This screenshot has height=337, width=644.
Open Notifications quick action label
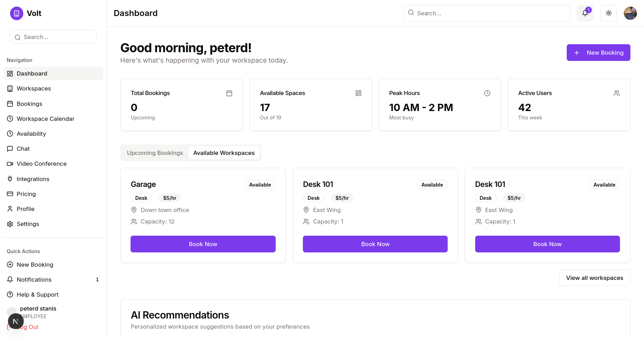(34, 280)
